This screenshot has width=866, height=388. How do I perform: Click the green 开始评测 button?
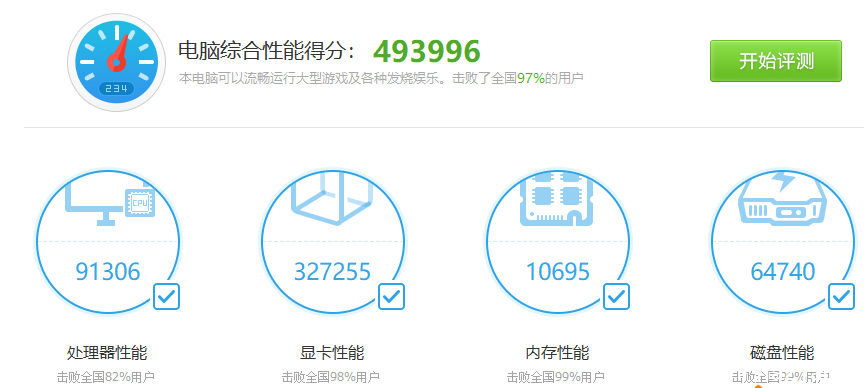pos(775,61)
